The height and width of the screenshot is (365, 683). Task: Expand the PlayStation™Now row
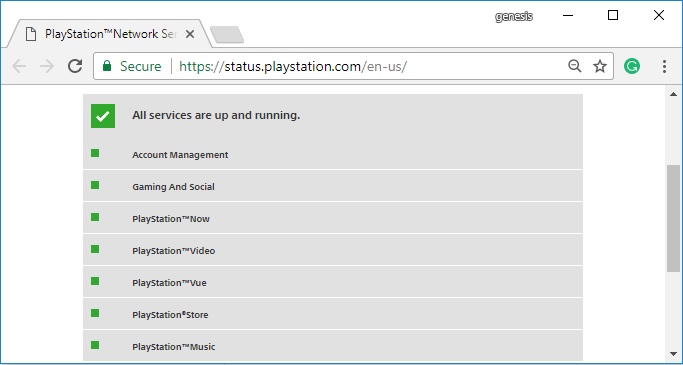click(333, 218)
